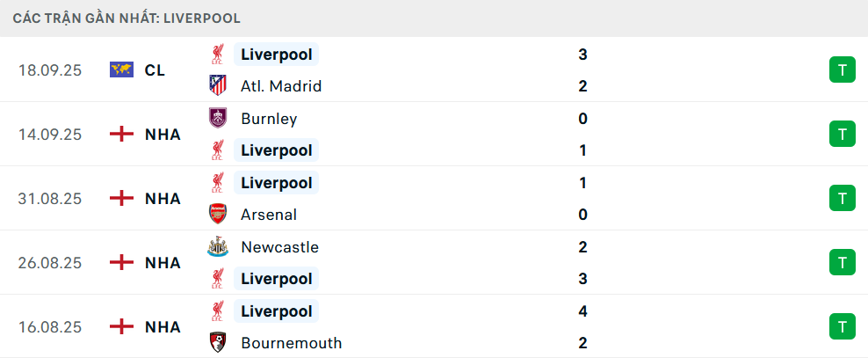
Task: Click the Burnley club crest icon
Action: (217, 119)
